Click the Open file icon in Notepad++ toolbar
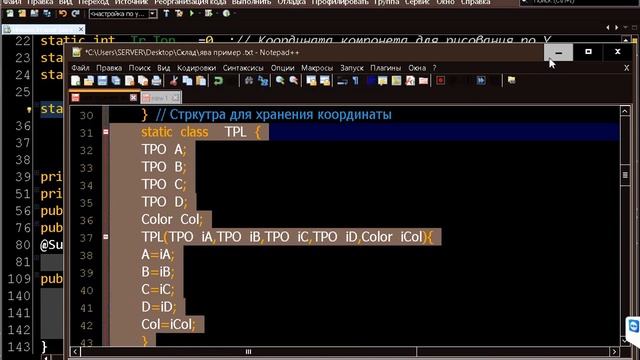 [x=89, y=81]
